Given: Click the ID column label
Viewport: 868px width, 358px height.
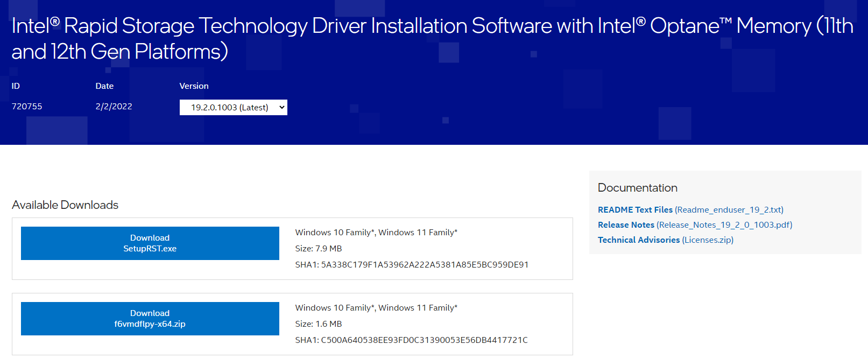Looking at the screenshot, I should click(x=16, y=86).
